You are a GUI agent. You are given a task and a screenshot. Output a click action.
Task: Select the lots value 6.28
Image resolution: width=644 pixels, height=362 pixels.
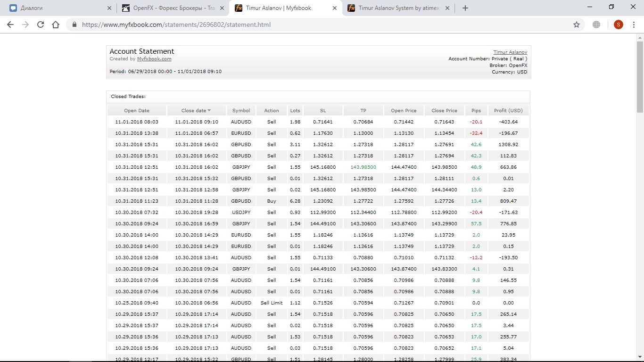[295, 201]
